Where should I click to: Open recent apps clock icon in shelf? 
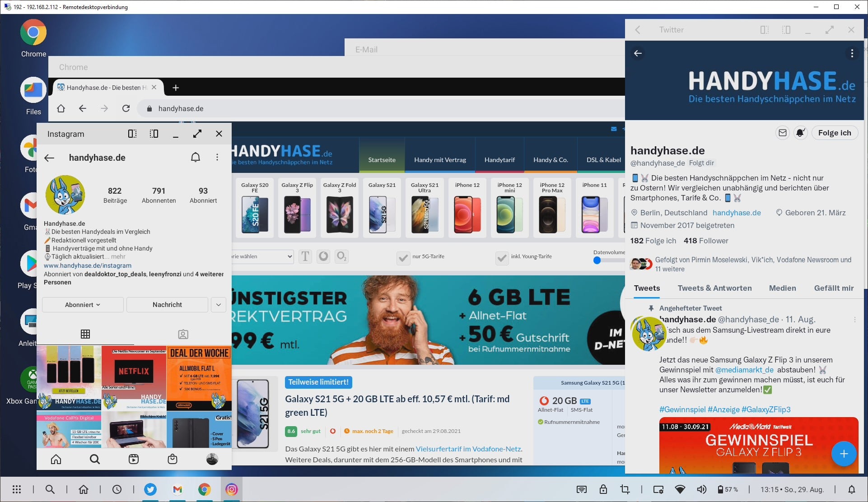117,489
